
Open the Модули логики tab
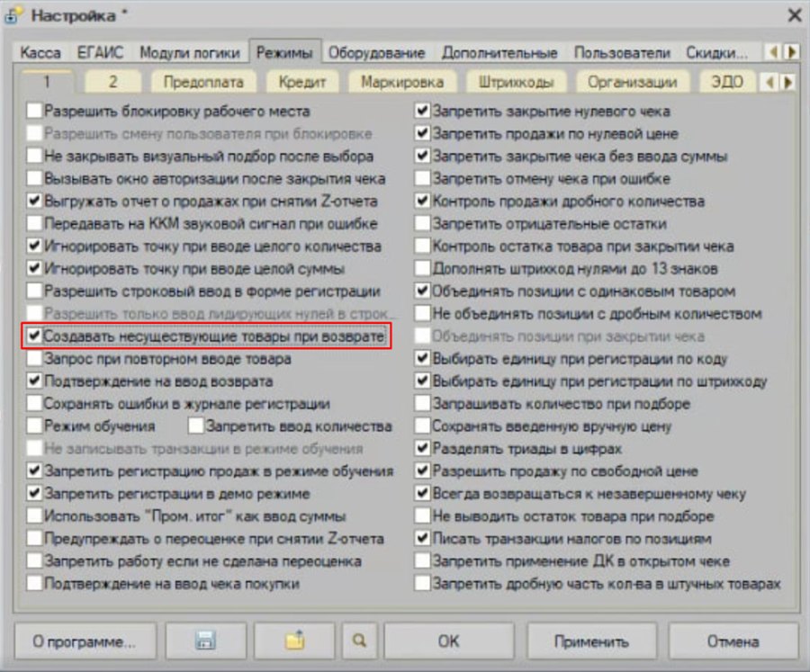click(190, 53)
